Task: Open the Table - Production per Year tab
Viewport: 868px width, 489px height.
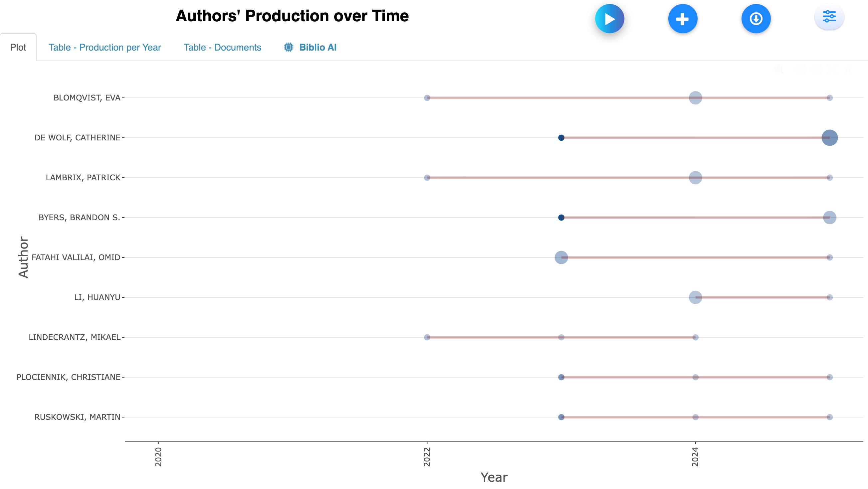Action: (105, 48)
